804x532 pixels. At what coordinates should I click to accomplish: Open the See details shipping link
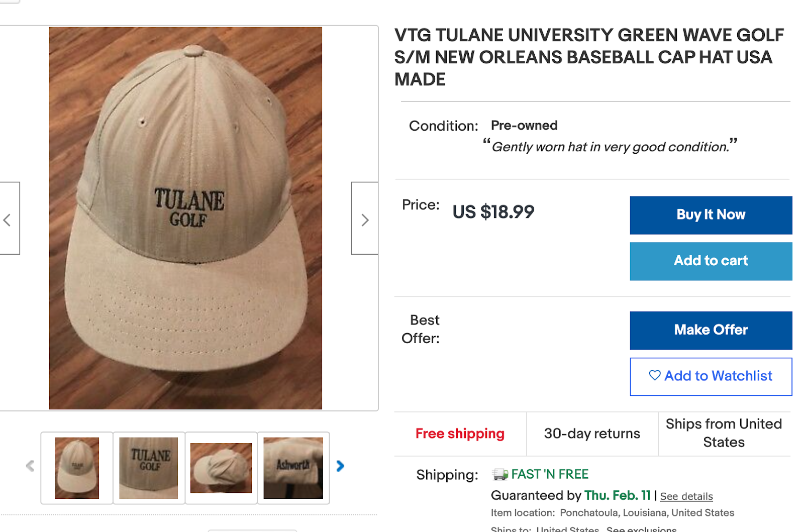point(686,496)
